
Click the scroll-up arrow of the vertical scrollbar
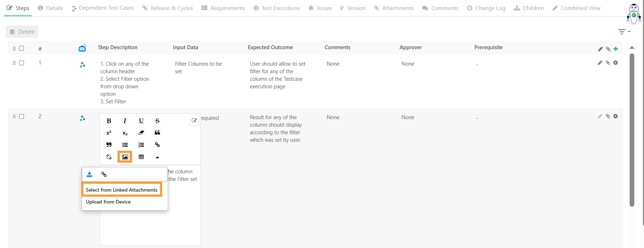tap(632, 48)
